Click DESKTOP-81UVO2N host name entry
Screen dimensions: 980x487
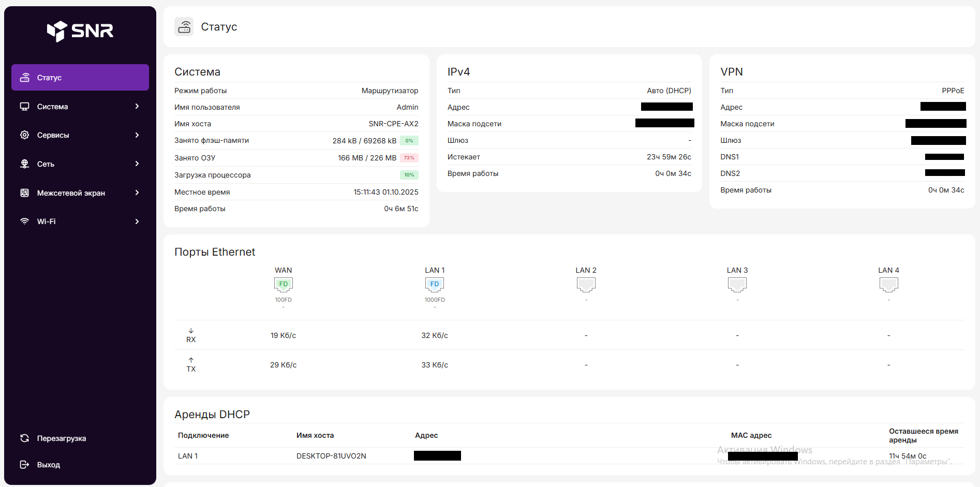pyautogui.click(x=331, y=456)
